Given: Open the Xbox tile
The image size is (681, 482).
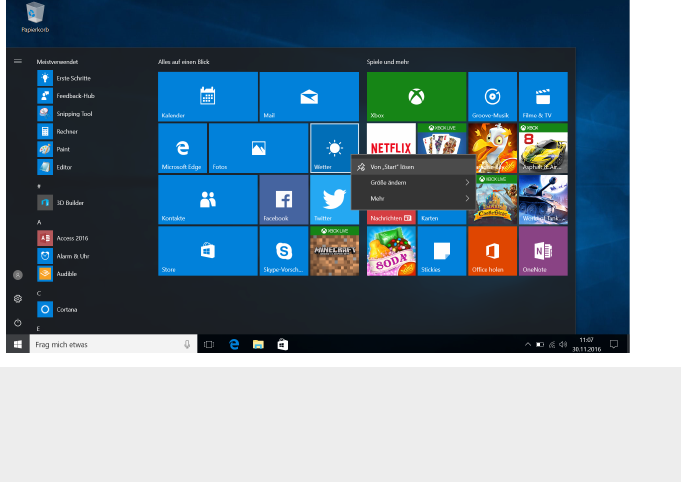Looking at the screenshot, I should [x=416, y=96].
